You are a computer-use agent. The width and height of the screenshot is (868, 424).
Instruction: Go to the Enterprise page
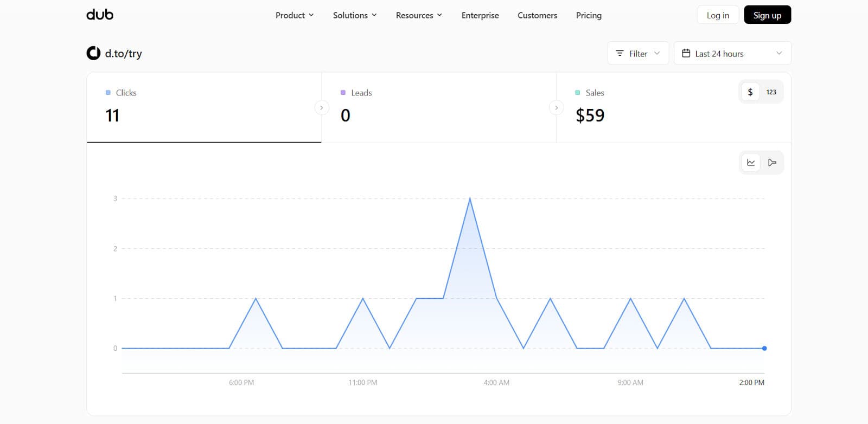coord(480,15)
